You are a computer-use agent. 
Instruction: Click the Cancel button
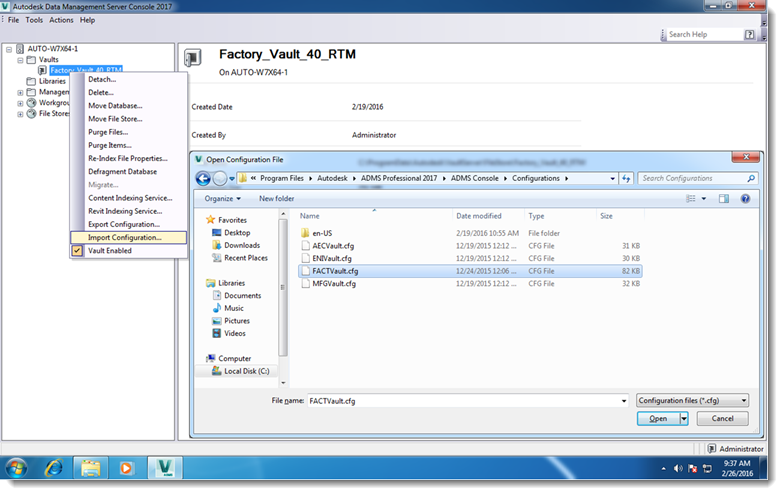pyautogui.click(x=722, y=419)
